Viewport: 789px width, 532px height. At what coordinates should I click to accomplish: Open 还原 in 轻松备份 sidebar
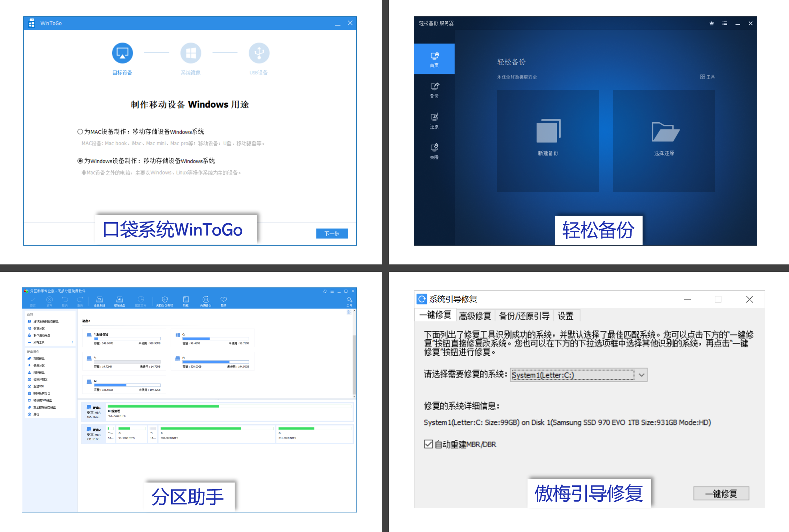point(434,121)
